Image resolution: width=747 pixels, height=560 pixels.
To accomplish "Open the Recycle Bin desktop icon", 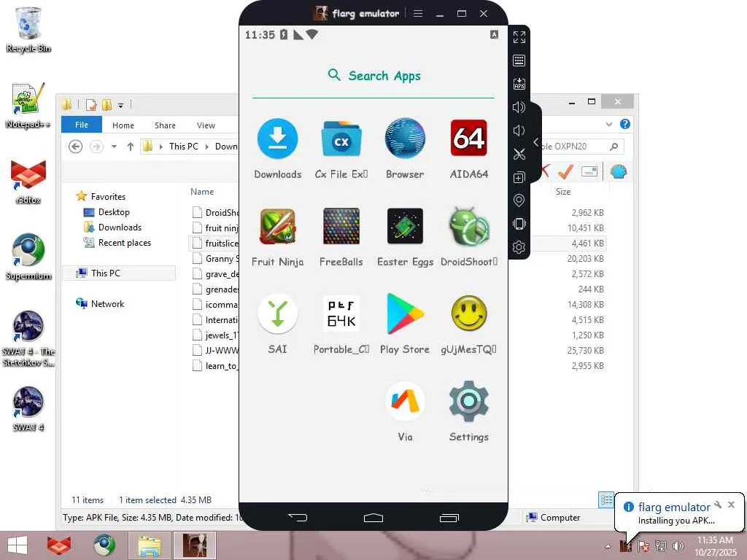I will 28,29.
